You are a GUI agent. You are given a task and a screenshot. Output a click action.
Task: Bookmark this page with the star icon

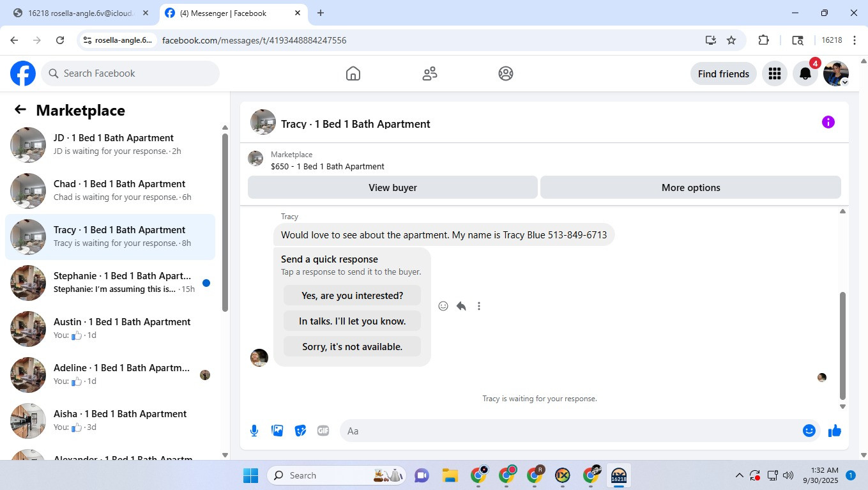coord(731,40)
